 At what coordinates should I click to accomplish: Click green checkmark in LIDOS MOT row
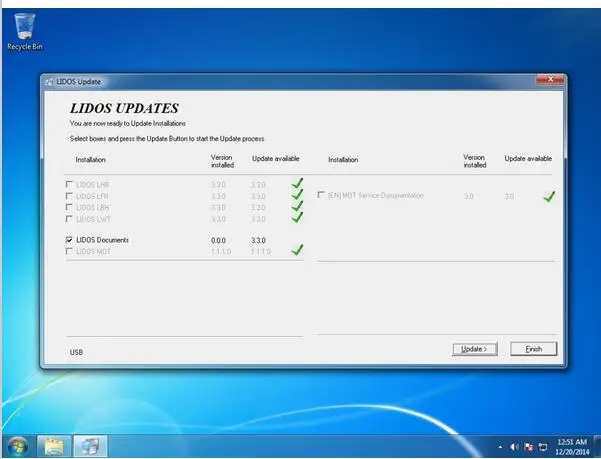pos(297,250)
